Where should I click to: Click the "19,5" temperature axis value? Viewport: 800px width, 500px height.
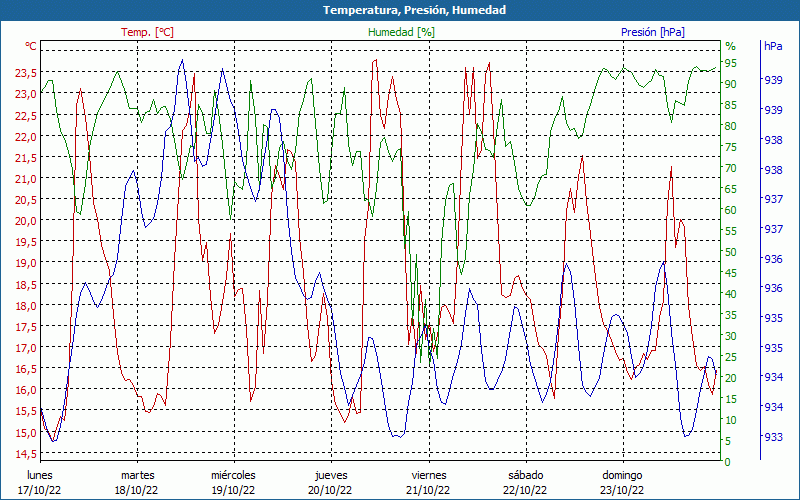pos(26,242)
